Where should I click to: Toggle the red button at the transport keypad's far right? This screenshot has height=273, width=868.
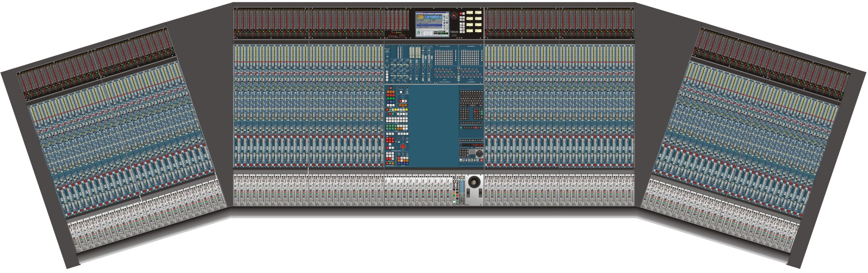click(481, 160)
